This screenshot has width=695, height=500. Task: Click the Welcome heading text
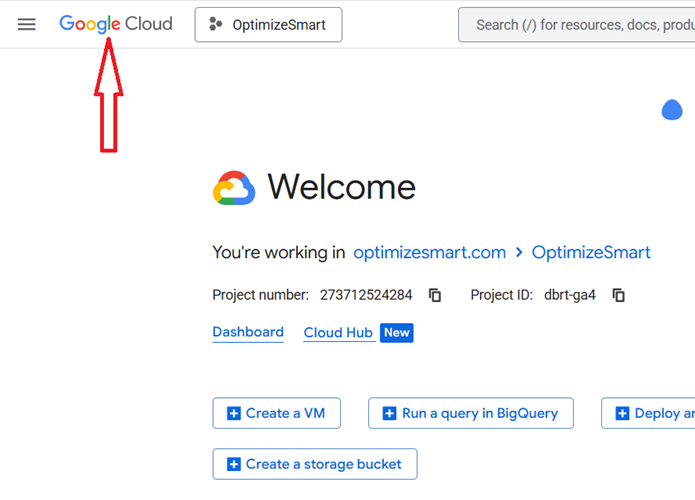[341, 187]
